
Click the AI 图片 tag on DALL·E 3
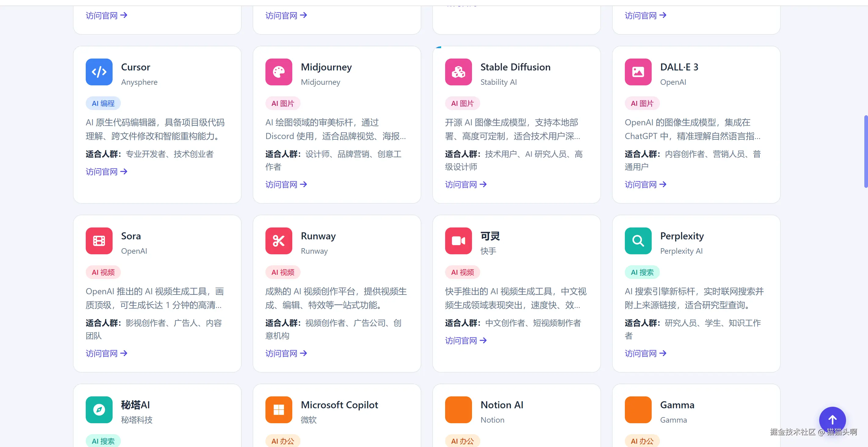pyautogui.click(x=642, y=103)
